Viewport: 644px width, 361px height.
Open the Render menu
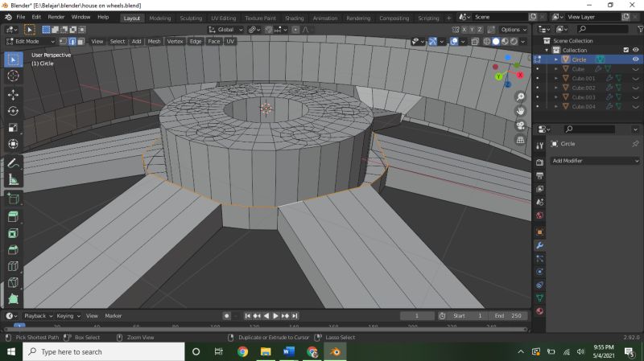tap(56, 17)
